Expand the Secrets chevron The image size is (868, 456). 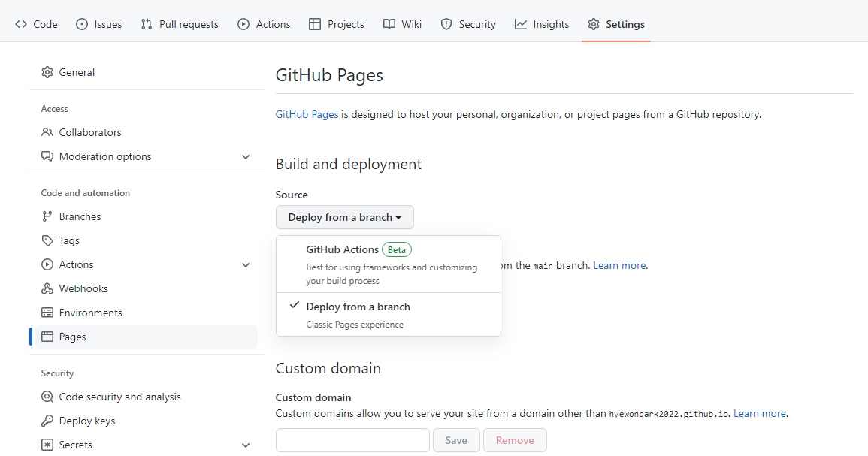[x=246, y=445]
